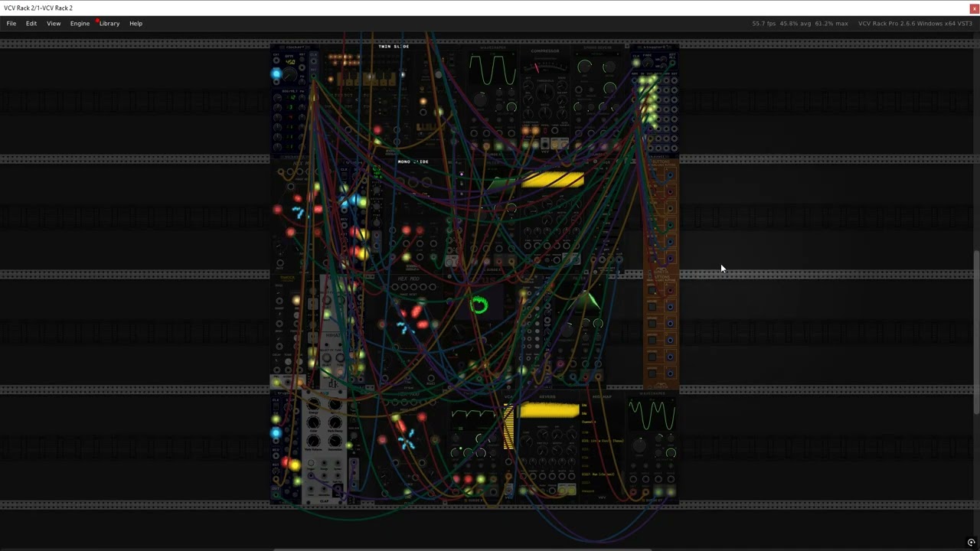The height and width of the screenshot is (551, 980).
Task: Click the Verb Volume knob on the Clap module
Action: 314,441
